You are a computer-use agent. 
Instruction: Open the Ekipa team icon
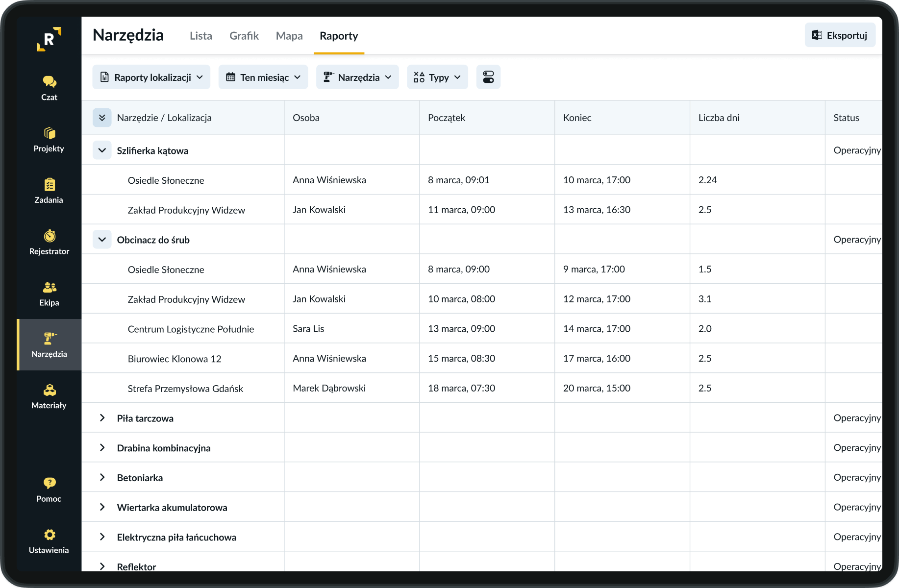(49, 287)
